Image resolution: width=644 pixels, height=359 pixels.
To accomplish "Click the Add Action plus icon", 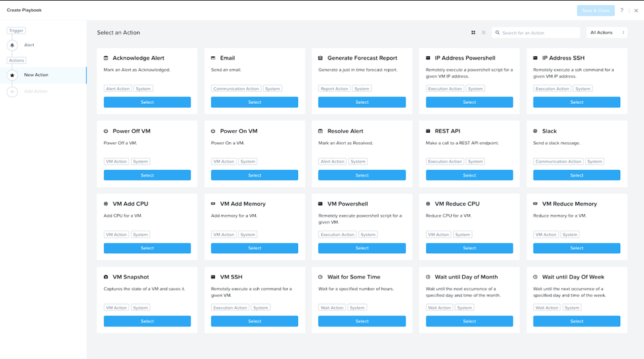I will (x=12, y=92).
